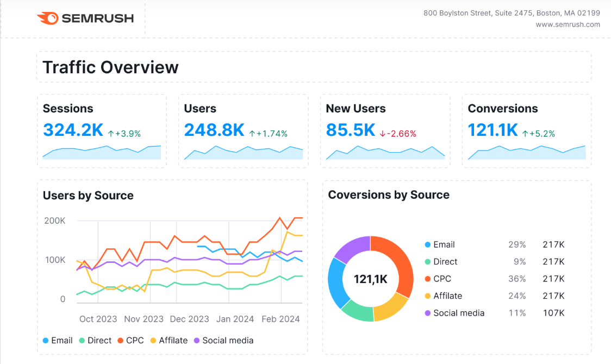Click the +5.2% conversions change indicator

coord(539,134)
